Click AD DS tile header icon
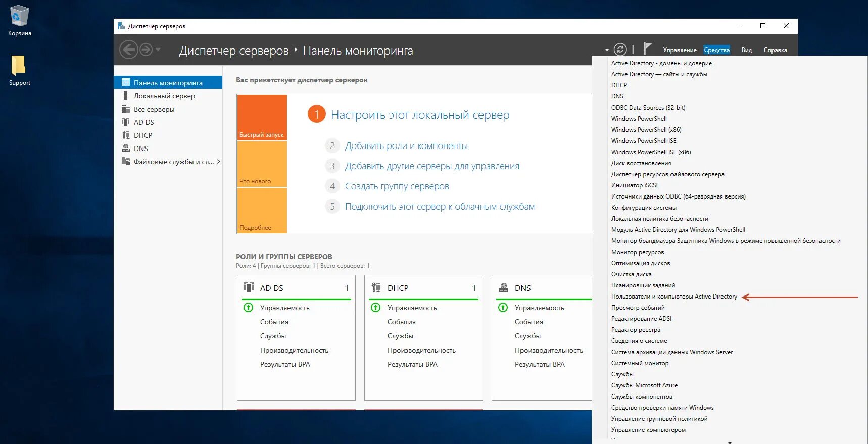This screenshot has width=868, height=444. click(249, 287)
